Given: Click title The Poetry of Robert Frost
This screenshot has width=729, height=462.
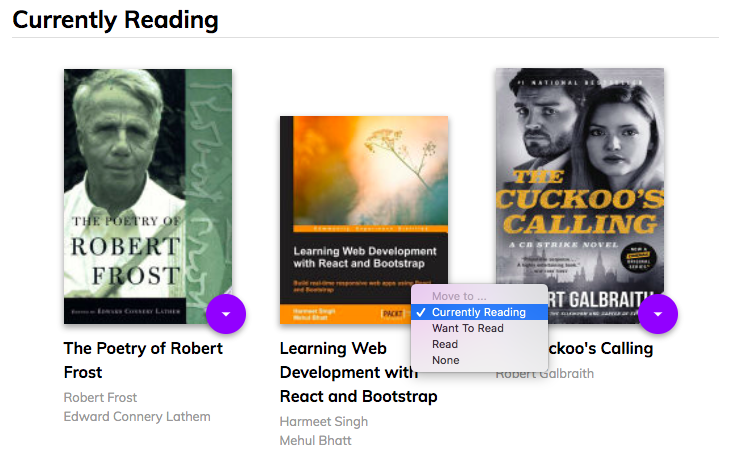Looking at the screenshot, I should pyautogui.click(x=143, y=360).
